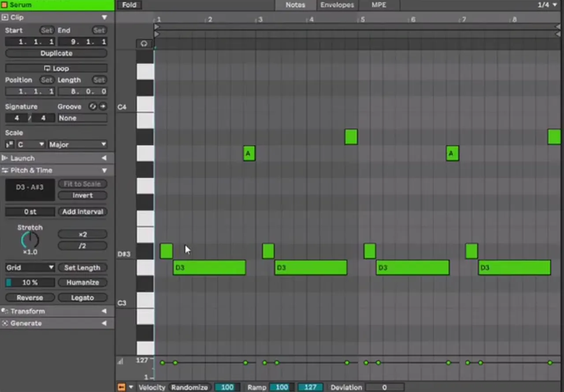Click the Generate section icon
Image resolution: width=564 pixels, height=392 pixels.
tap(5, 323)
